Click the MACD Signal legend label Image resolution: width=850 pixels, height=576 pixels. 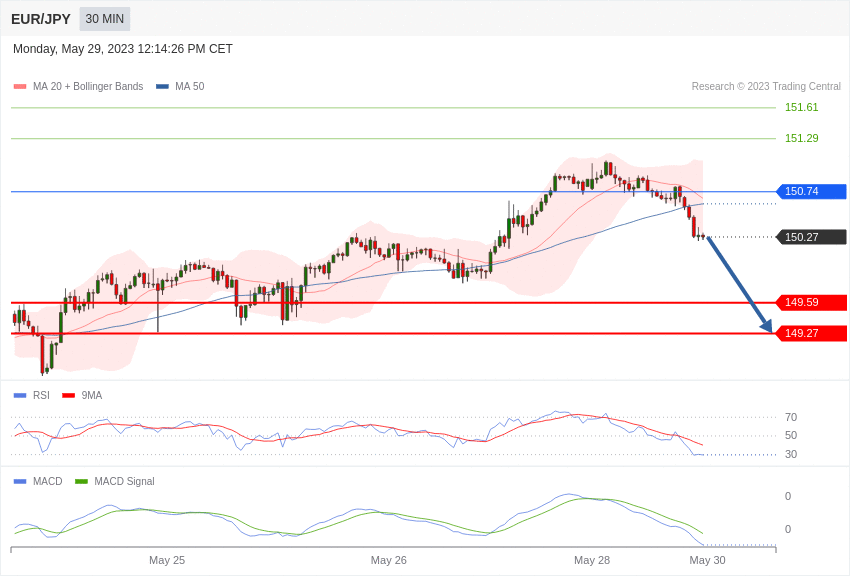[124, 481]
